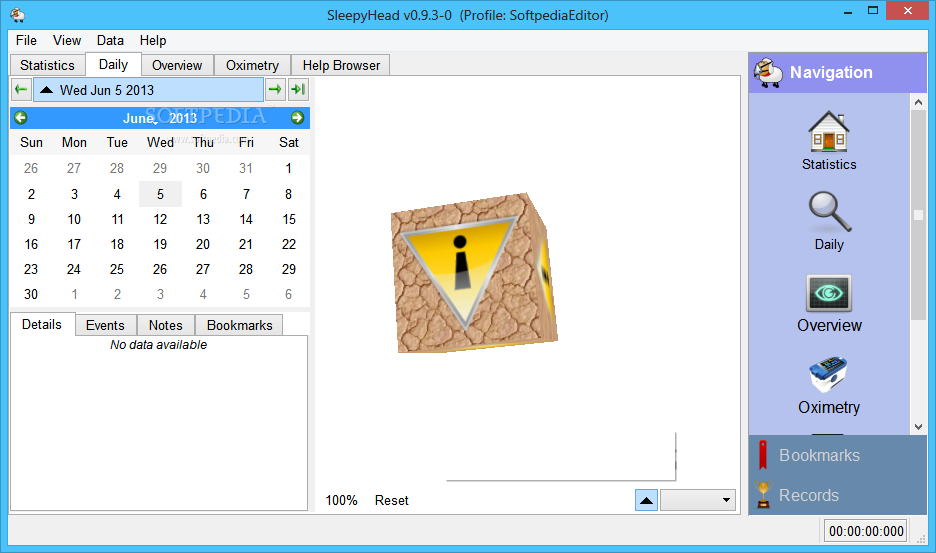936x553 pixels.
Task: Show next month in calendar header
Action: pyautogui.click(x=297, y=118)
